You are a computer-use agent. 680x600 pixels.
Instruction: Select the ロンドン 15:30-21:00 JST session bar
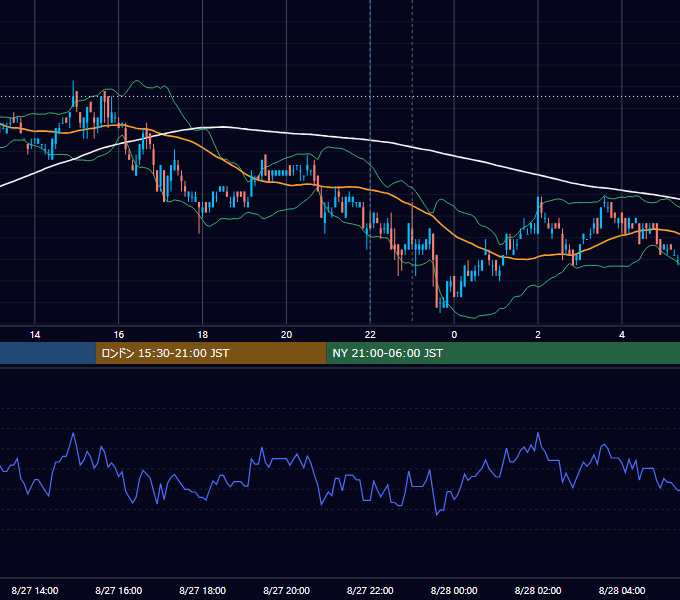[211, 353]
